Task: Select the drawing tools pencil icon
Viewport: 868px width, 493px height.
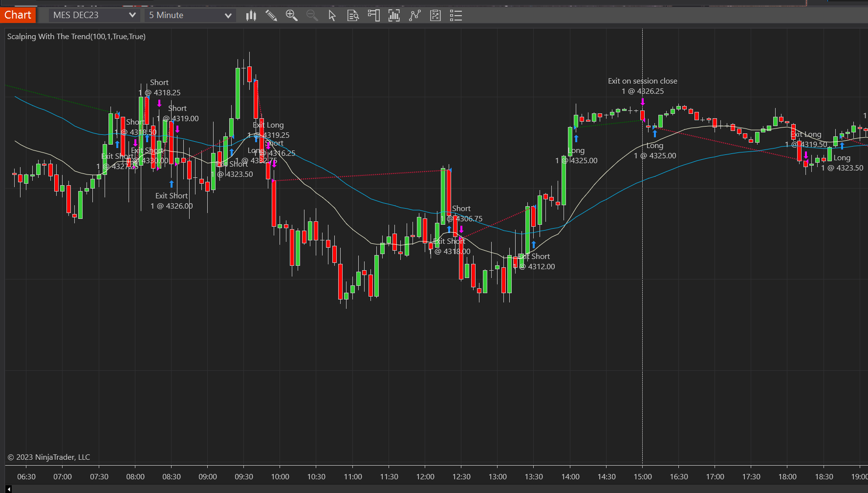Action: (271, 16)
